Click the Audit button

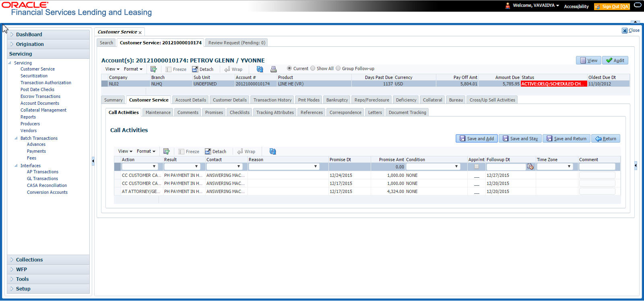pyautogui.click(x=615, y=60)
